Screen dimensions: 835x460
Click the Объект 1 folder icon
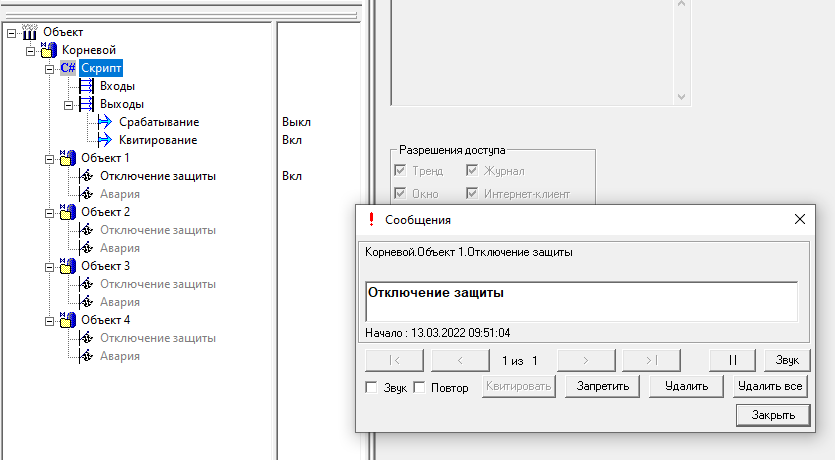tap(68, 158)
